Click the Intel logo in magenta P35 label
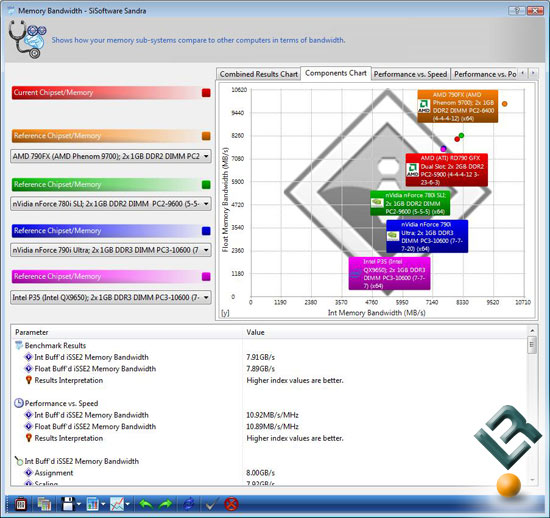The image size is (550, 518). (x=355, y=273)
